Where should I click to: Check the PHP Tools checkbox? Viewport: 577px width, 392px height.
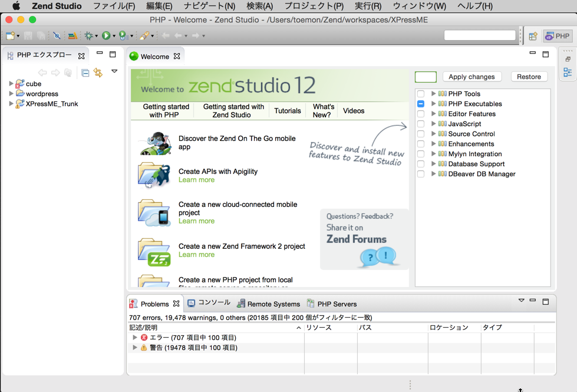(421, 94)
